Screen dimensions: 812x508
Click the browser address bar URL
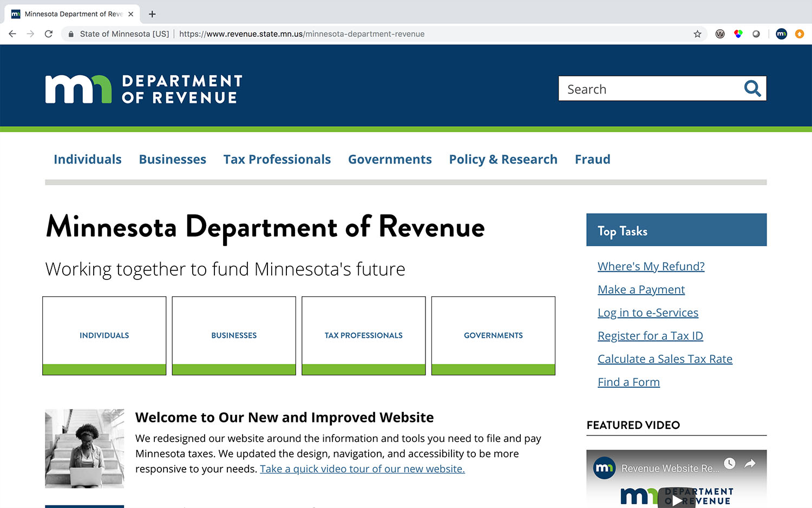pyautogui.click(x=302, y=34)
